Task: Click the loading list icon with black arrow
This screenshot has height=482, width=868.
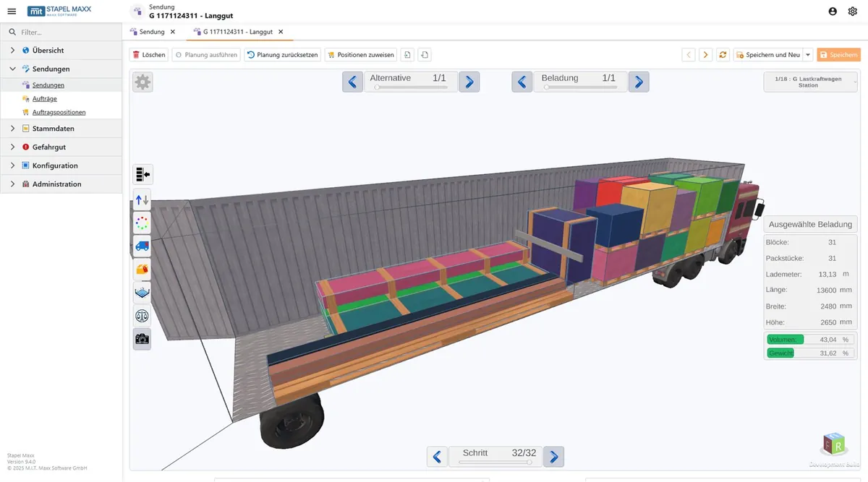Action: [142, 174]
